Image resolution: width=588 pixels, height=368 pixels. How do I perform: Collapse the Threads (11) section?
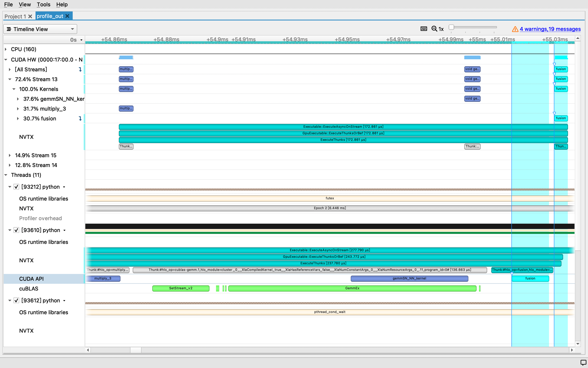[6, 175]
